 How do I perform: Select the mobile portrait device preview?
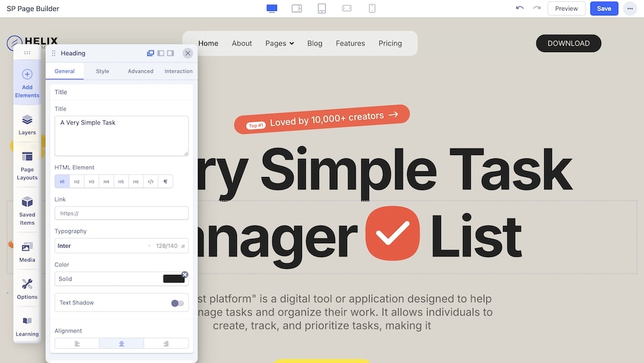coord(372,8)
